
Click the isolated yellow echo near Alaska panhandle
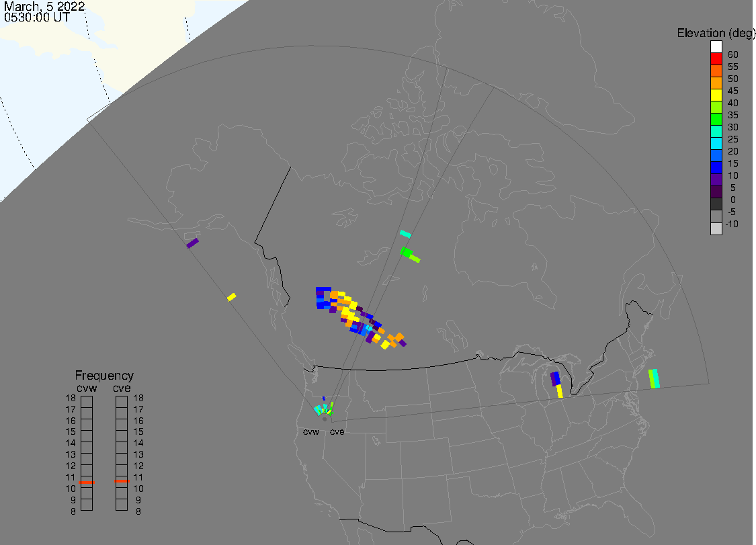click(231, 297)
